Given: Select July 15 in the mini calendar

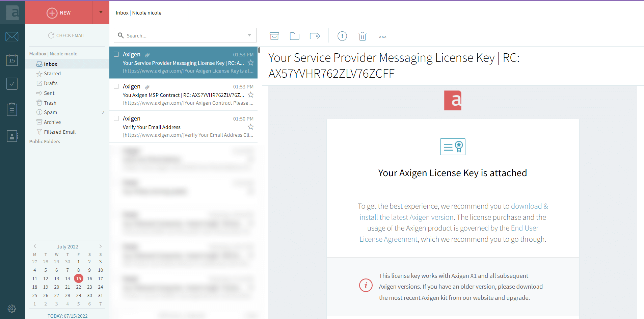Looking at the screenshot, I should pyautogui.click(x=79, y=278).
